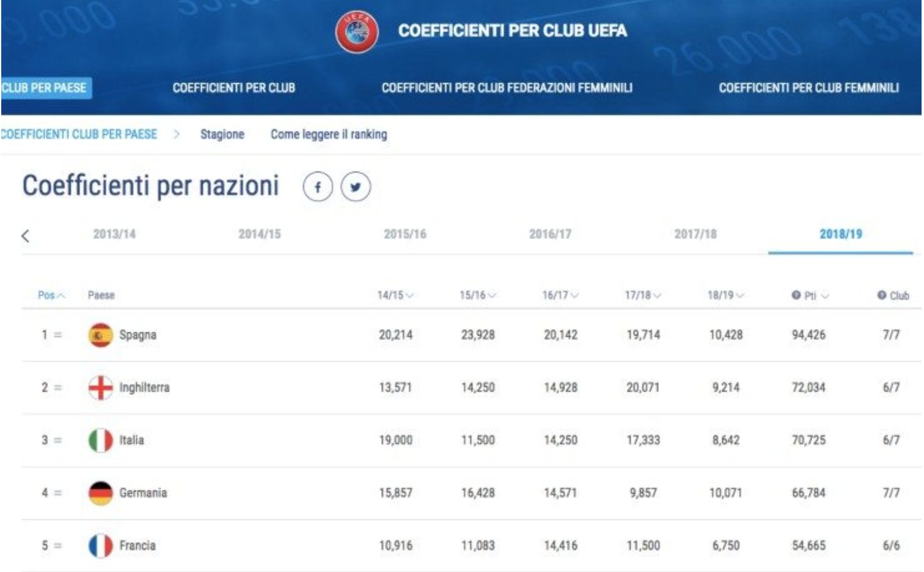This screenshot has height=572, width=924.
Task: Share the page via Twitter icon
Action: (x=356, y=187)
